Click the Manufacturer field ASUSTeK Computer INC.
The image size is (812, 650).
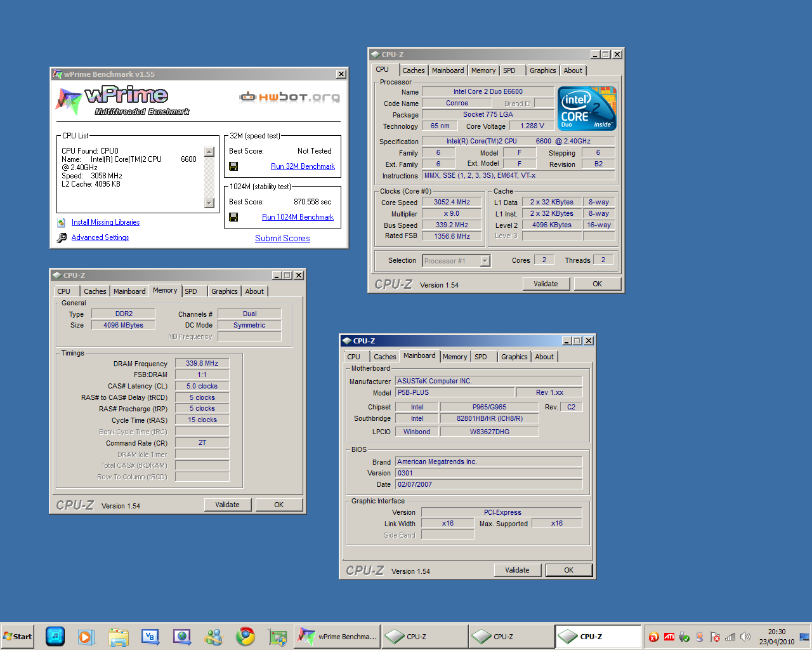488,381
